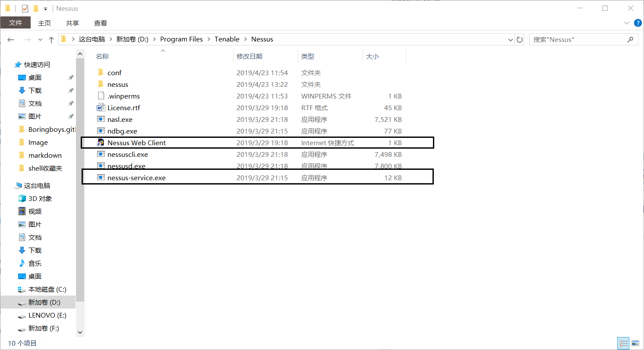The width and height of the screenshot is (644, 350).
Task: Switch to details view mode
Action: pyautogui.click(x=624, y=343)
